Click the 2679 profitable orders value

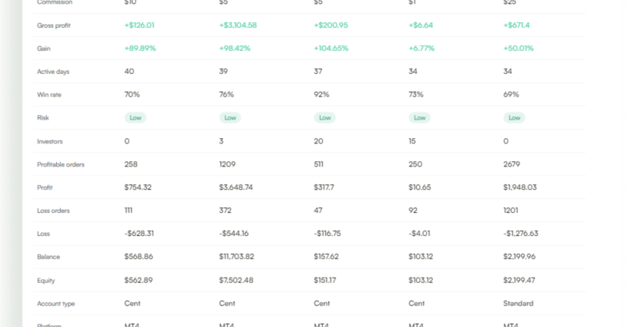[x=512, y=164]
